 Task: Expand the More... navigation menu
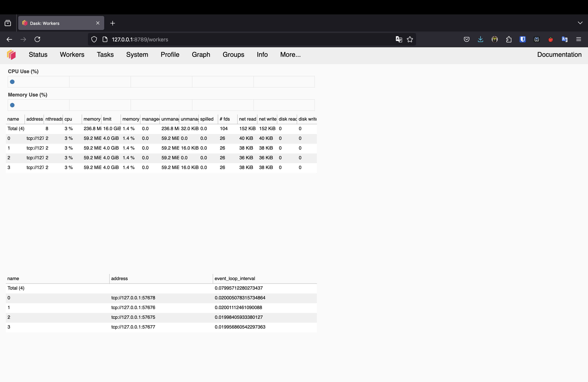tap(290, 55)
